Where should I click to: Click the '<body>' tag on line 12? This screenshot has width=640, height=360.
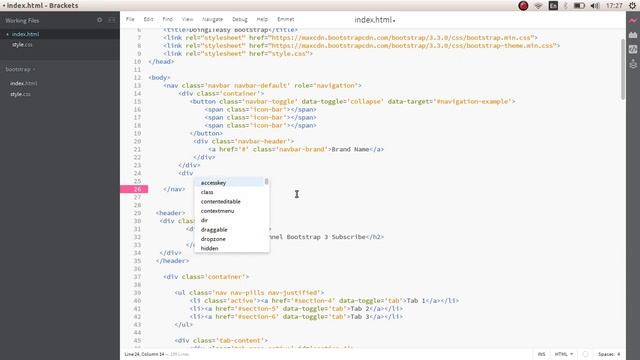159,77
